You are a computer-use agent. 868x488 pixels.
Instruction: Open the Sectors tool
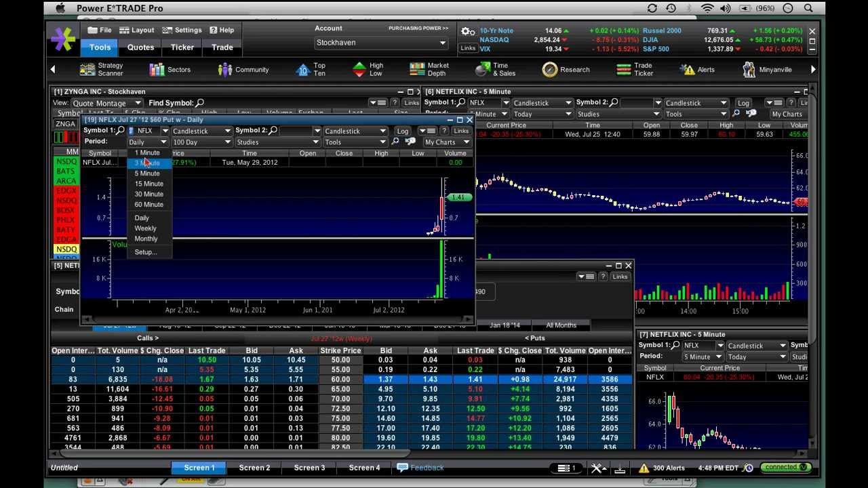click(x=170, y=69)
